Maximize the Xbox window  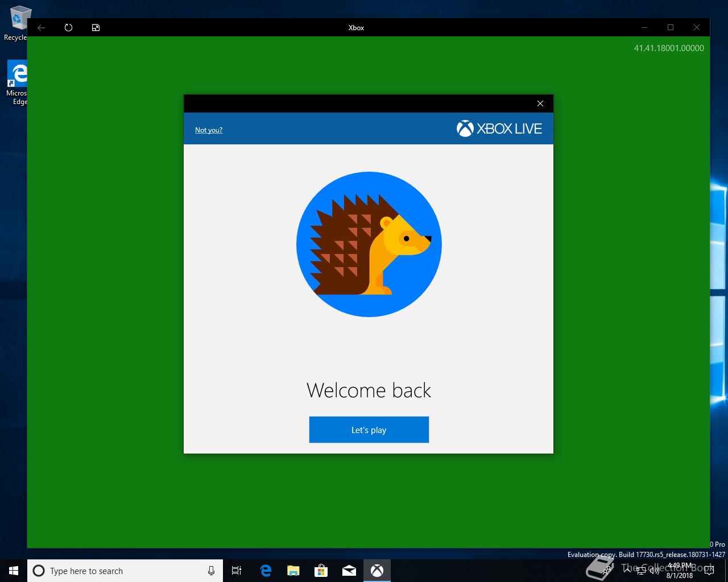point(671,27)
